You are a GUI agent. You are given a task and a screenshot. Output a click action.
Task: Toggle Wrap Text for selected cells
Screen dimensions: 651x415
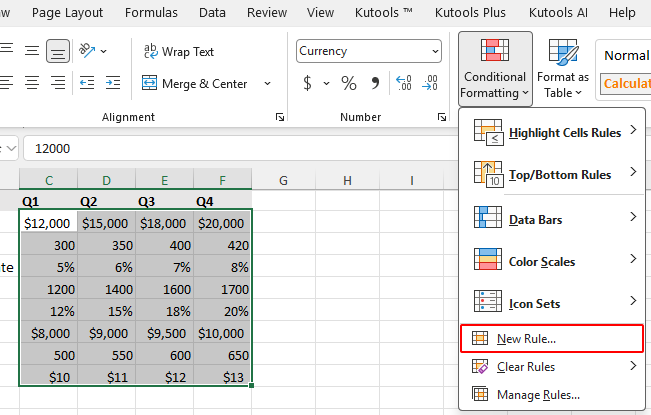179,51
